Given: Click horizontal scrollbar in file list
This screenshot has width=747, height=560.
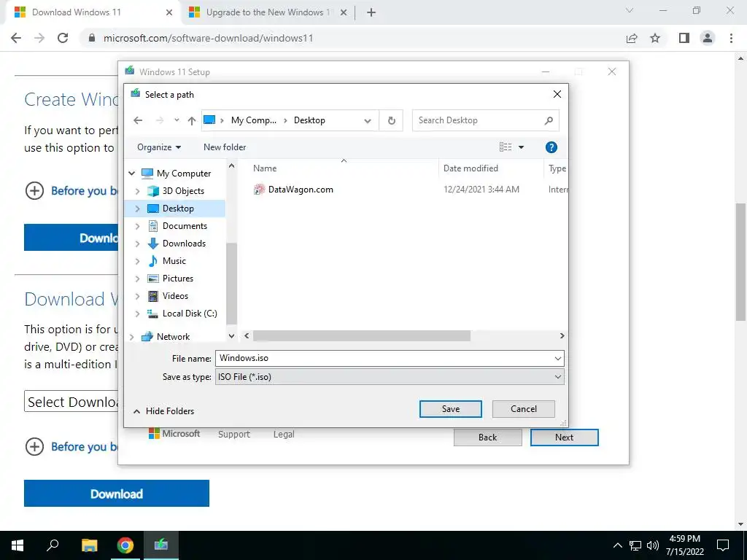Looking at the screenshot, I should click(362, 335).
